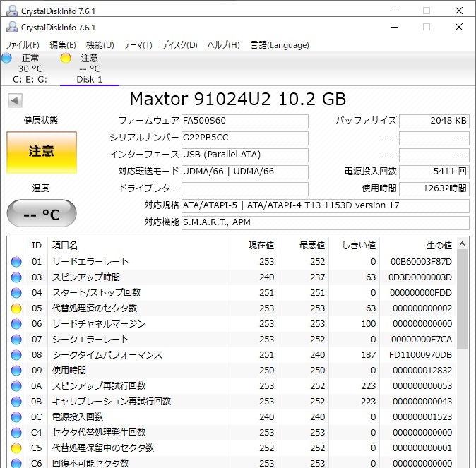The width and height of the screenshot is (476, 468).
Task: Click the previous disk arrow button
Action: point(15,100)
